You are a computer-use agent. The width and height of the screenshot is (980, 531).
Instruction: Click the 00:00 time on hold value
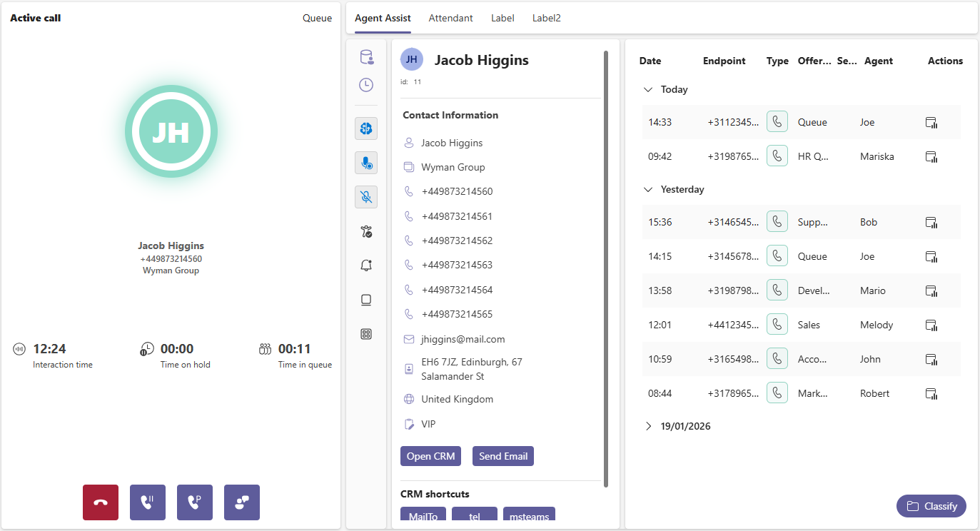click(177, 349)
